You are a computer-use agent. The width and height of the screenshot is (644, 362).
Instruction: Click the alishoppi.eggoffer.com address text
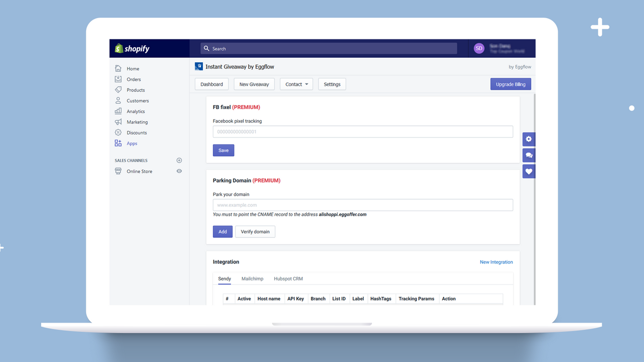click(343, 215)
